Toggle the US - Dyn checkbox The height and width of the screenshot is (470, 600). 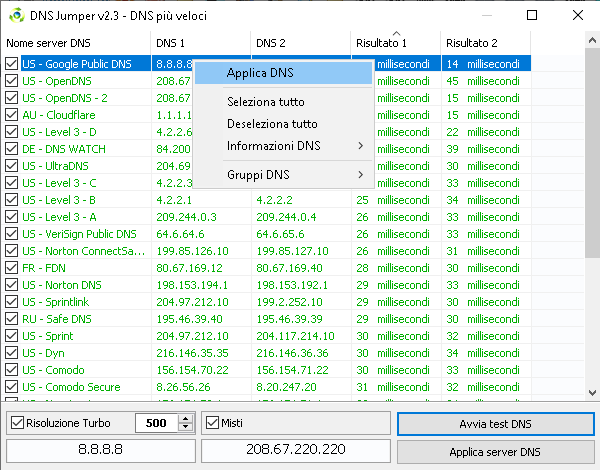tap(11, 353)
